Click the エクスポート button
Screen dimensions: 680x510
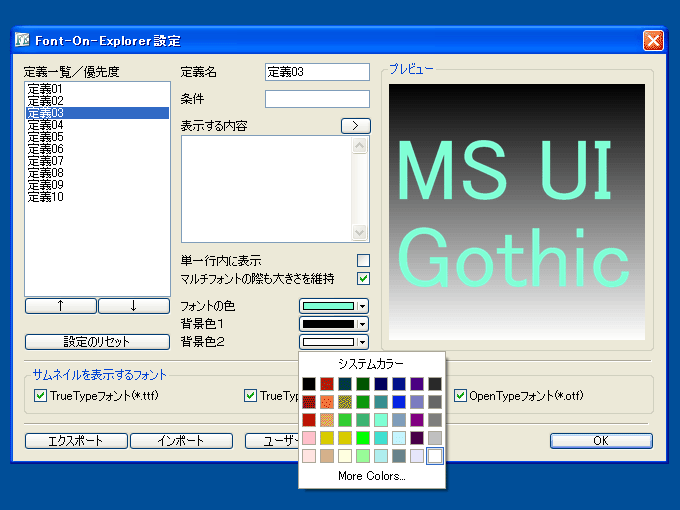coord(76,441)
